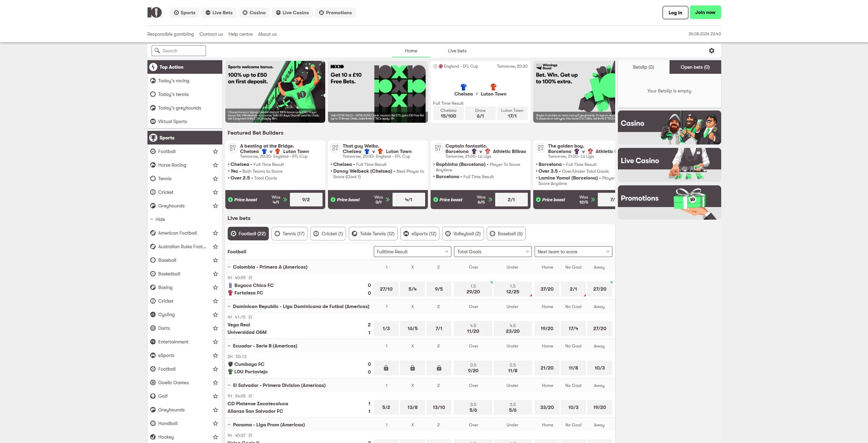Viewport: 868px width, 443px height.
Task: Open the Live Casino promo banner
Action: 669,165
